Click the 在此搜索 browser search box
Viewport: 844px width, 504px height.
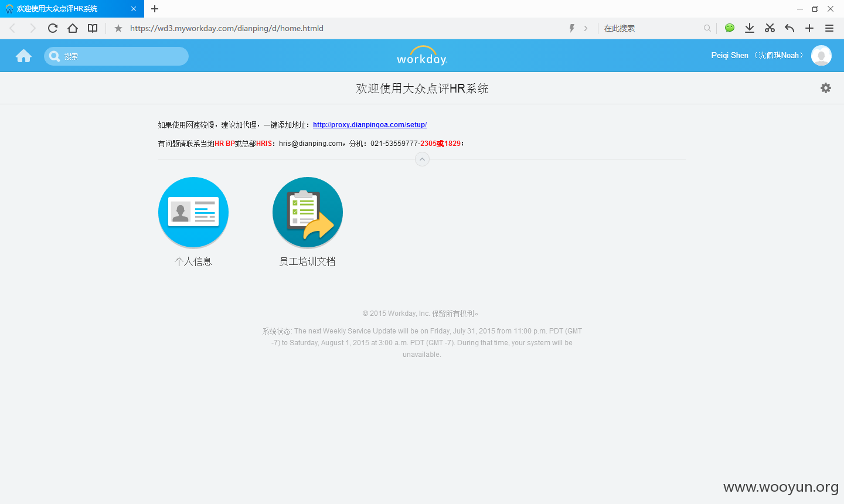(x=651, y=28)
